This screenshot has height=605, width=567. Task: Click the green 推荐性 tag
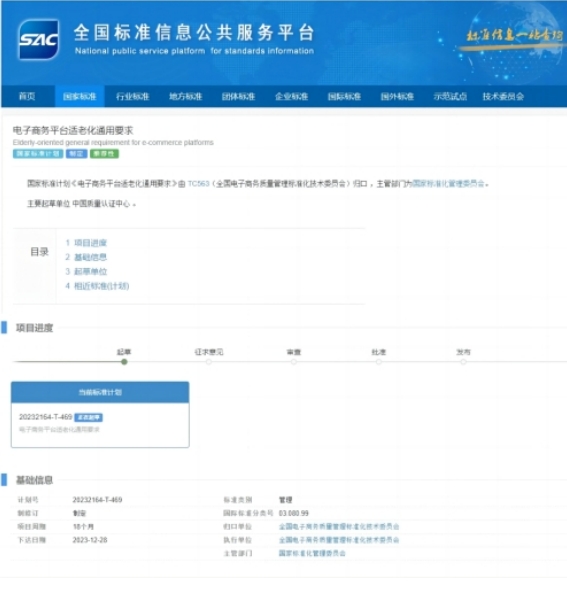click(x=104, y=154)
